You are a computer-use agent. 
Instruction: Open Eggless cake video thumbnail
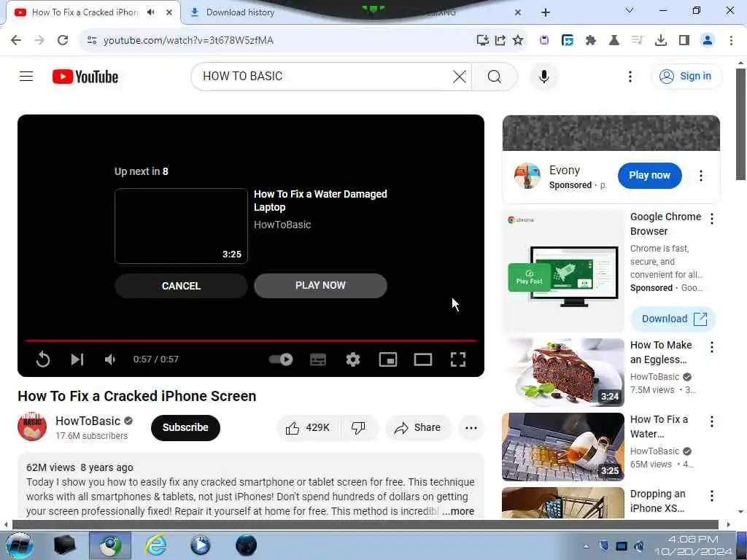pos(563,373)
